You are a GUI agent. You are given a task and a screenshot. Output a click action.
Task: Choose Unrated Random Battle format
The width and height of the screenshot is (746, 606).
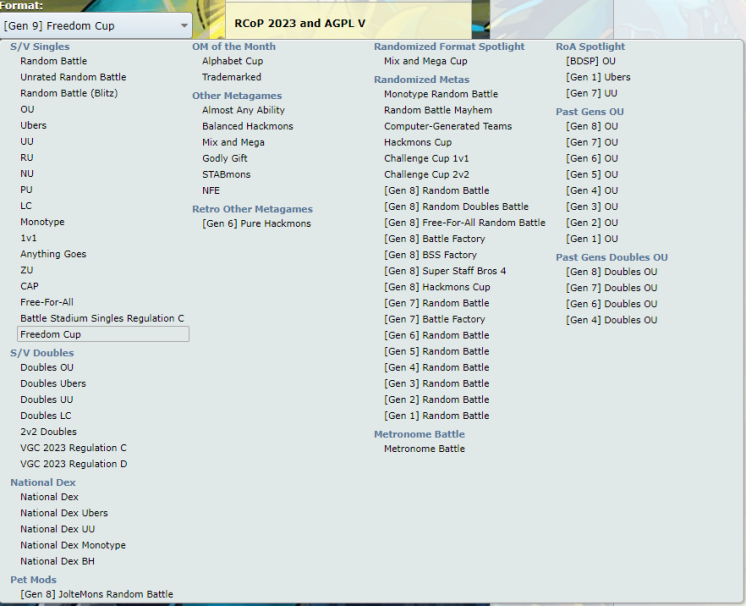73,77
